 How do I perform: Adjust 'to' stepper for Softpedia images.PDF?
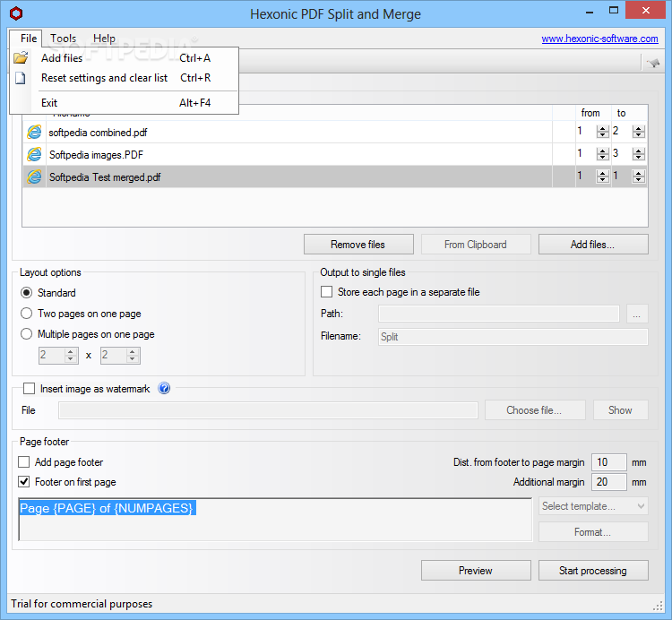639,154
